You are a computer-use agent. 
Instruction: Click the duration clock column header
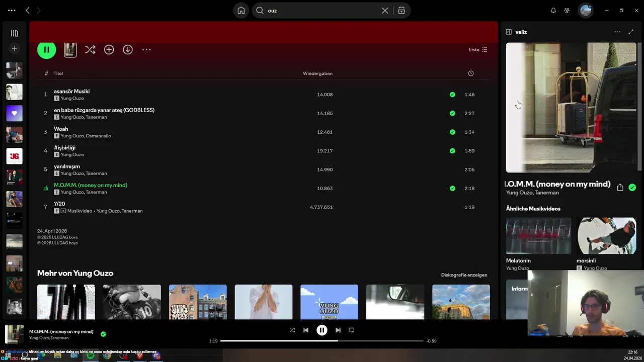coord(471,73)
